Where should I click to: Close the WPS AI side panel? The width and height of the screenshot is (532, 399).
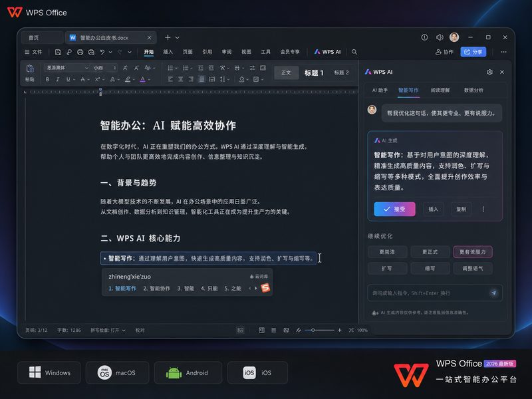tap(502, 72)
